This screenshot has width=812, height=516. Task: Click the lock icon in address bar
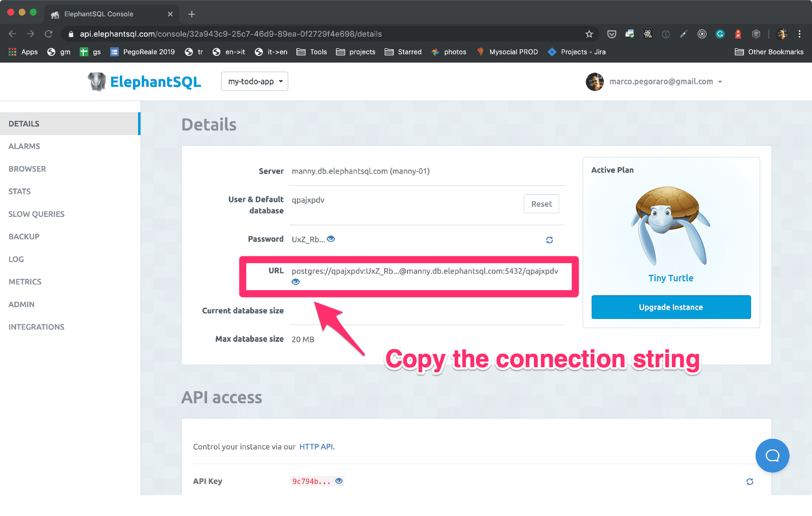pos(71,34)
